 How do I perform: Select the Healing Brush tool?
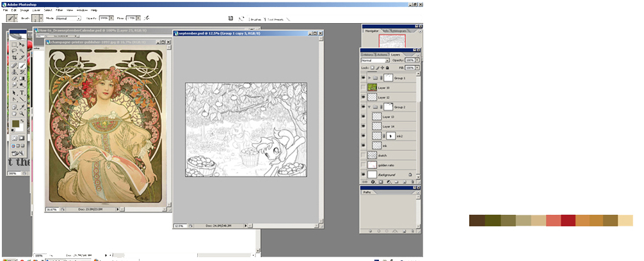click(14, 65)
